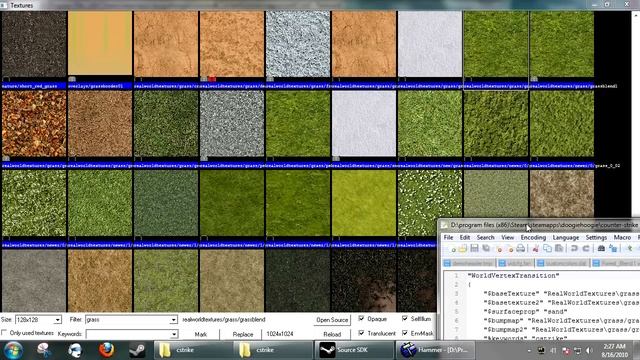This screenshot has width=640, height=360.
Task: Click the New file icon in Notepad++ toolbar
Action: pos(452,248)
